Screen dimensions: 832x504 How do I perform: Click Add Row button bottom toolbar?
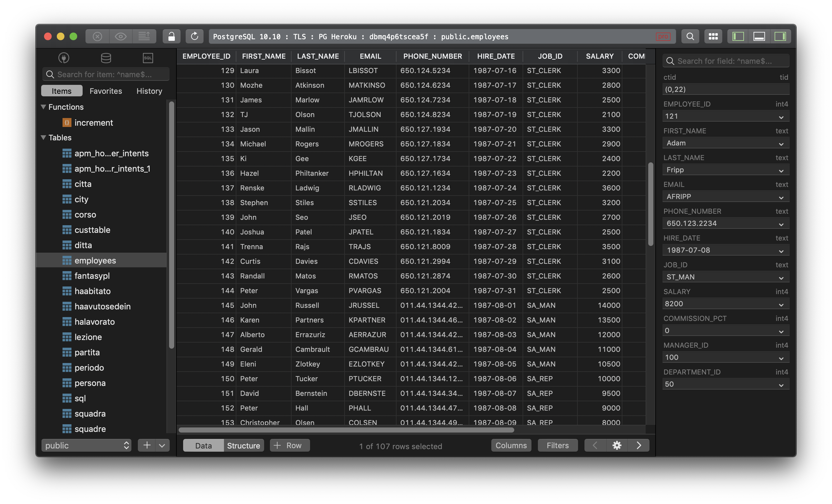289,445
